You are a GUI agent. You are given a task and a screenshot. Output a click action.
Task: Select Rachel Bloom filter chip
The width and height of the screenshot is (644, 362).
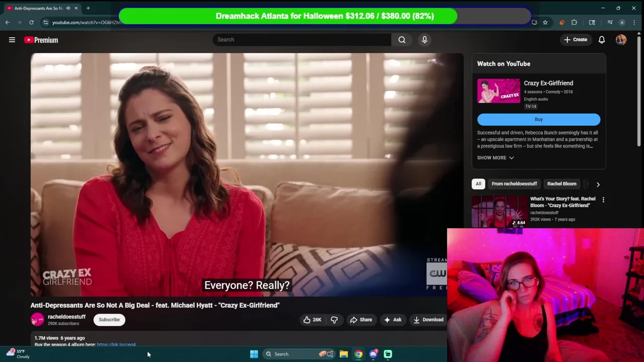coord(562,184)
